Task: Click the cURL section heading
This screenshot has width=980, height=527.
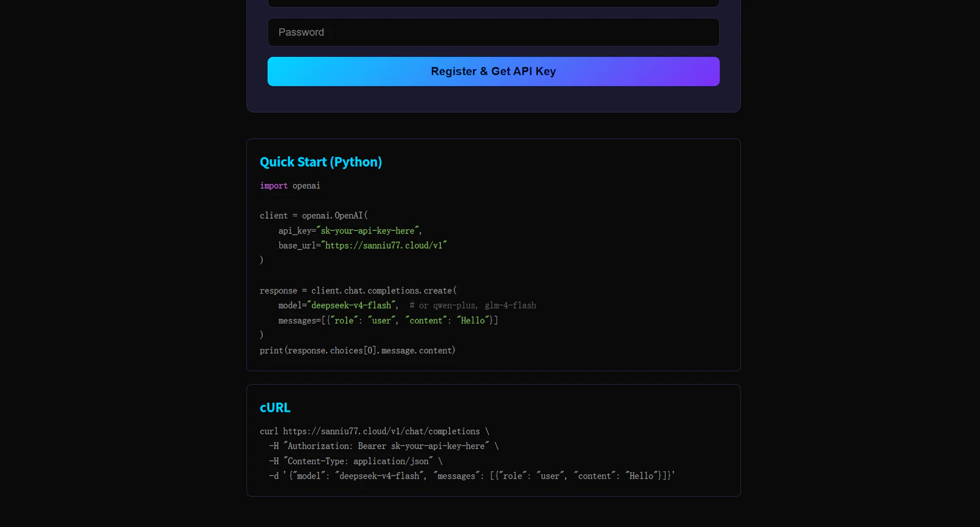Action: pos(275,408)
